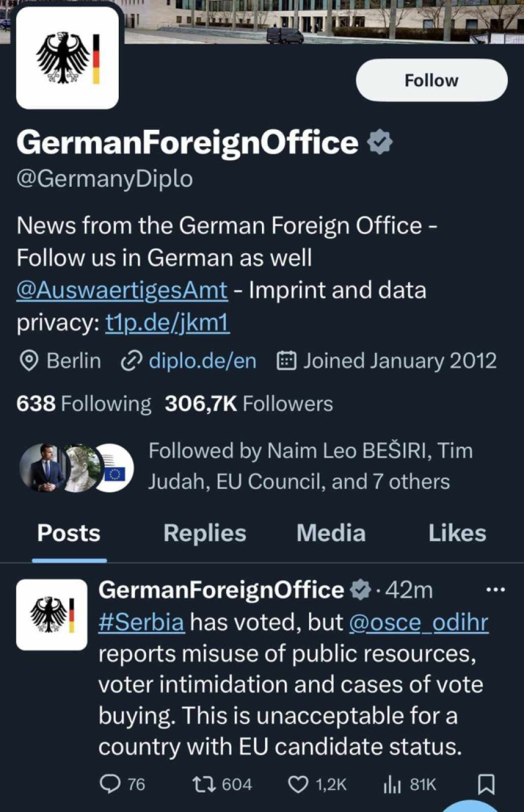Open the t1p.de/jkm1 imprint link
Viewport: 524px width, 812px height.
point(167,323)
